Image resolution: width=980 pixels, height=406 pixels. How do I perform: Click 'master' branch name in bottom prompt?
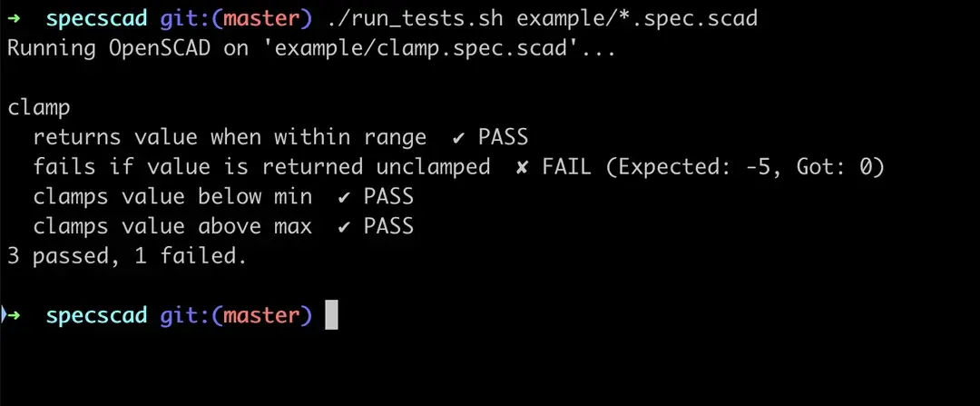point(261,315)
